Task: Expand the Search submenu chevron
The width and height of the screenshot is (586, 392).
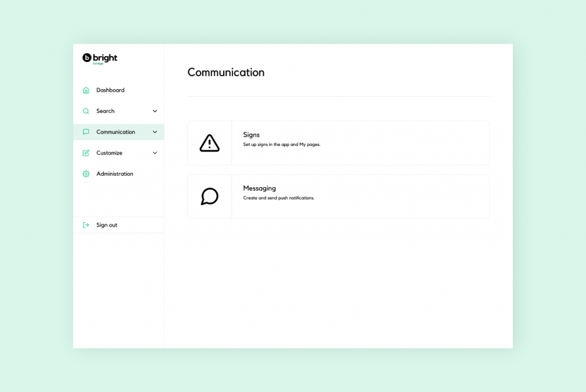Action: click(155, 111)
